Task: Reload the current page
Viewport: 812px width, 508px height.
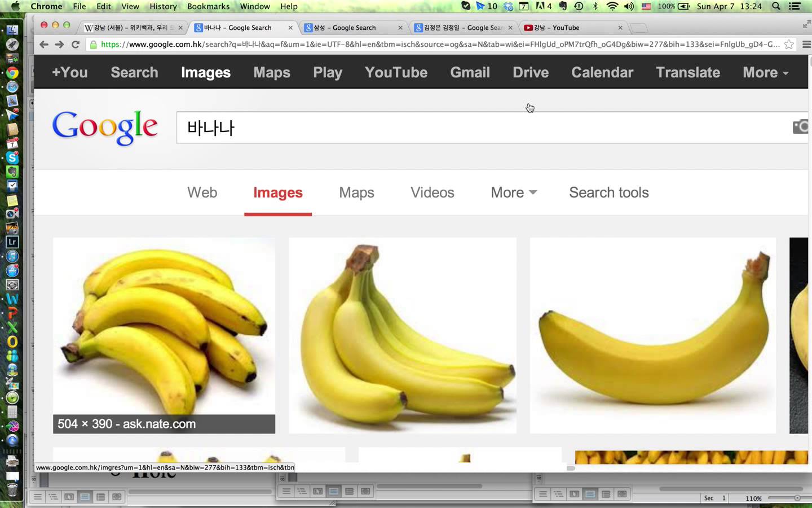Action: click(75, 45)
